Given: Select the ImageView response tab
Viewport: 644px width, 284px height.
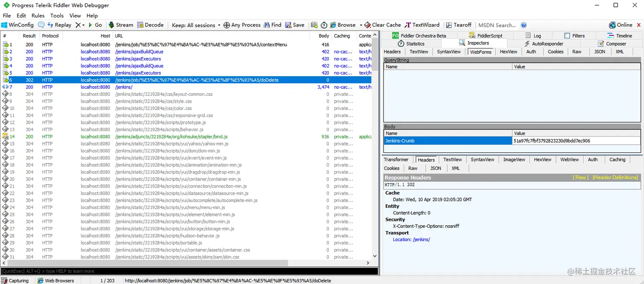Looking at the screenshot, I should coord(514,160).
